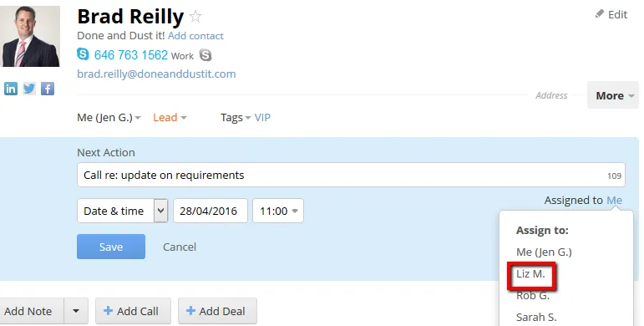Screen dimensions: 644x326
Task: Expand the Tags dropdown
Action: pos(236,118)
